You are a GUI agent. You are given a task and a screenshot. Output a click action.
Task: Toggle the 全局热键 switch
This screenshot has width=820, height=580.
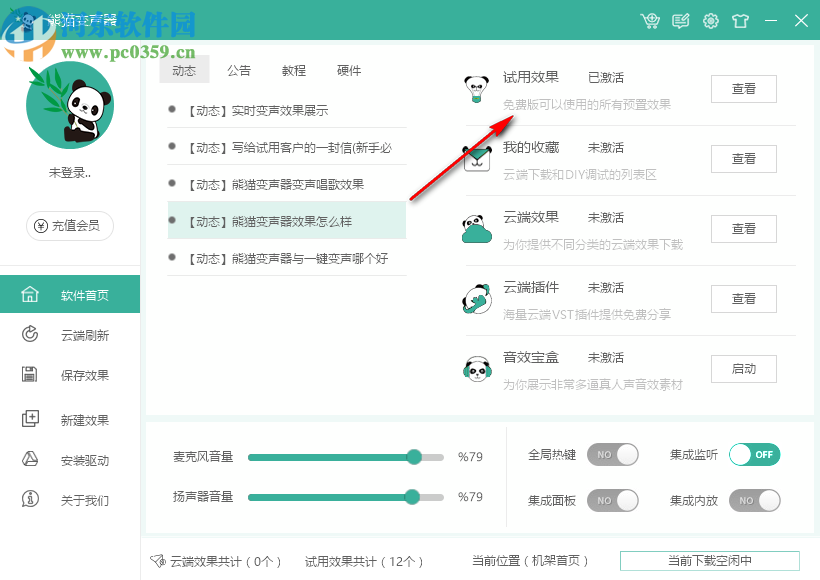coord(612,454)
